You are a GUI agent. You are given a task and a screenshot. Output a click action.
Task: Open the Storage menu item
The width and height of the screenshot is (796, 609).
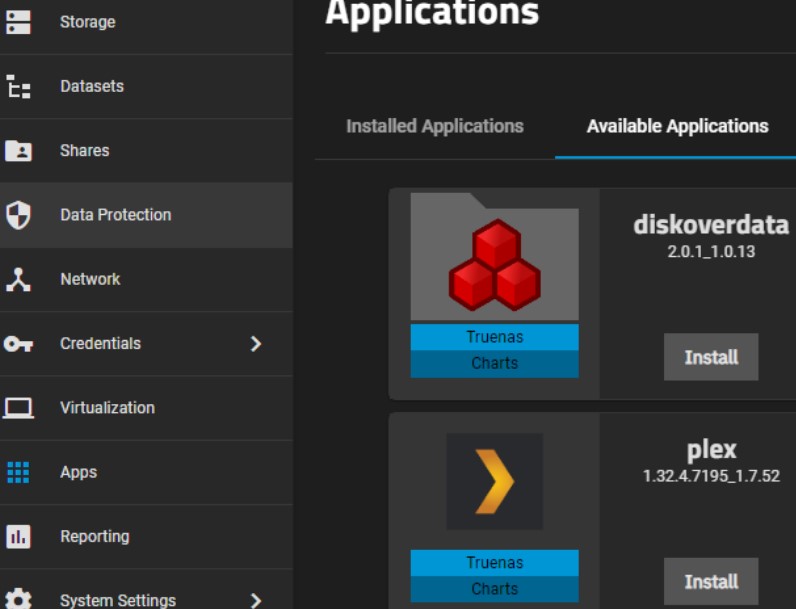click(x=146, y=22)
